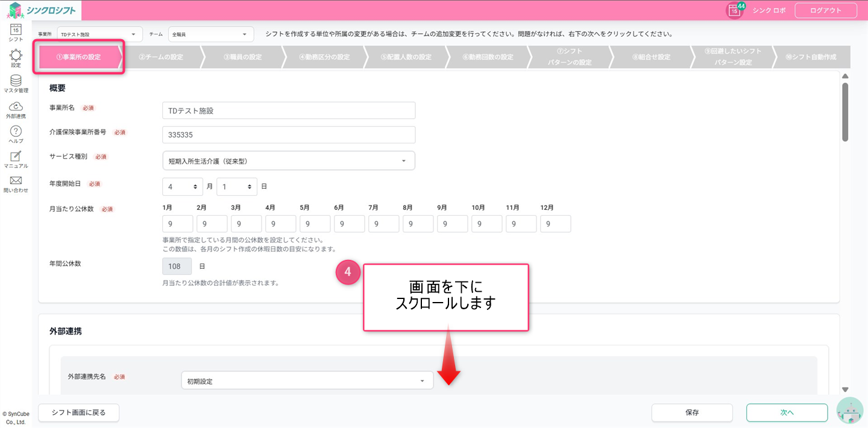Open the notification calendar icon with badge 44
868x428 pixels.
tap(735, 10)
